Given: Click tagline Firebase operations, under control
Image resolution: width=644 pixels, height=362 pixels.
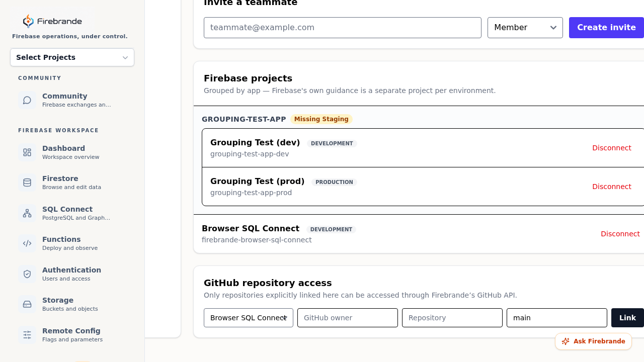Looking at the screenshot, I should pyautogui.click(x=70, y=36).
